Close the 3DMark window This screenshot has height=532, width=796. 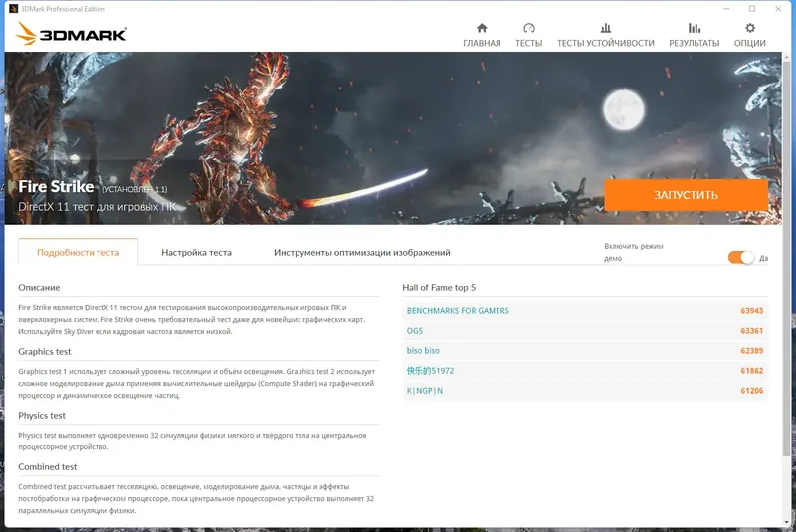[778, 9]
